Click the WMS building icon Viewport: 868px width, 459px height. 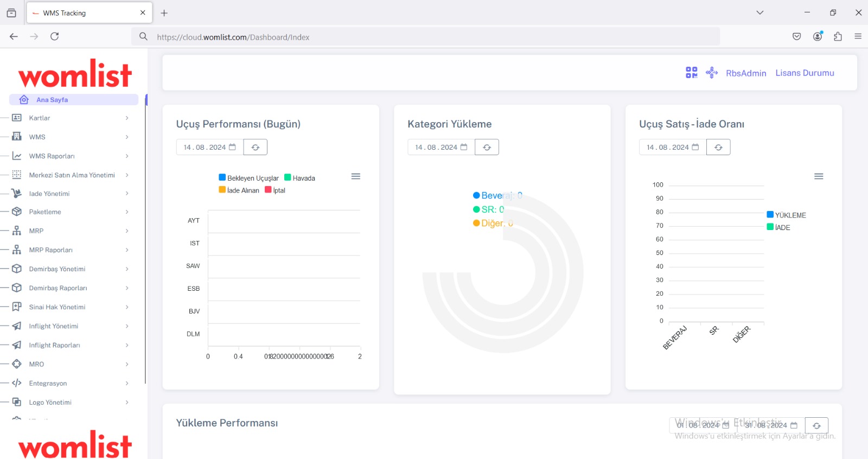click(x=17, y=137)
